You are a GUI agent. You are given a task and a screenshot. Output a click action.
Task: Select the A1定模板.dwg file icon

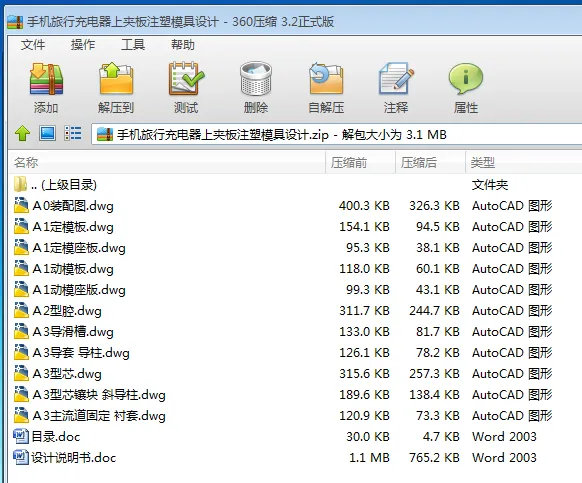click(21, 226)
